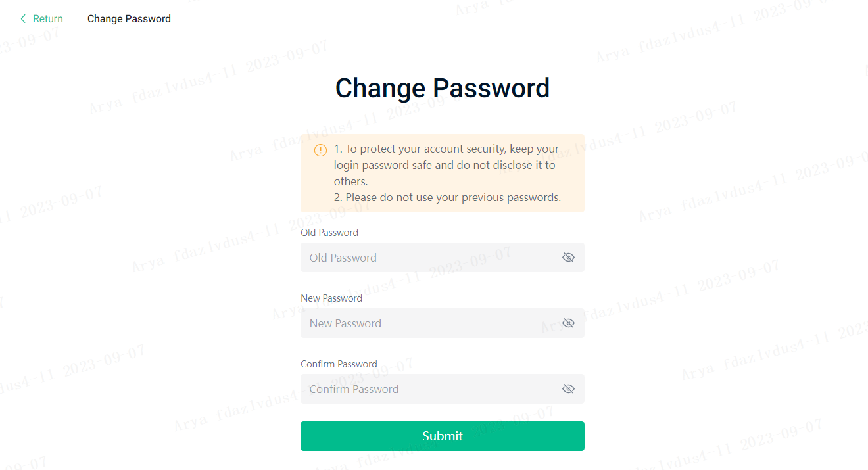Click into the New Password input field

pyautogui.click(x=427, y=323)
